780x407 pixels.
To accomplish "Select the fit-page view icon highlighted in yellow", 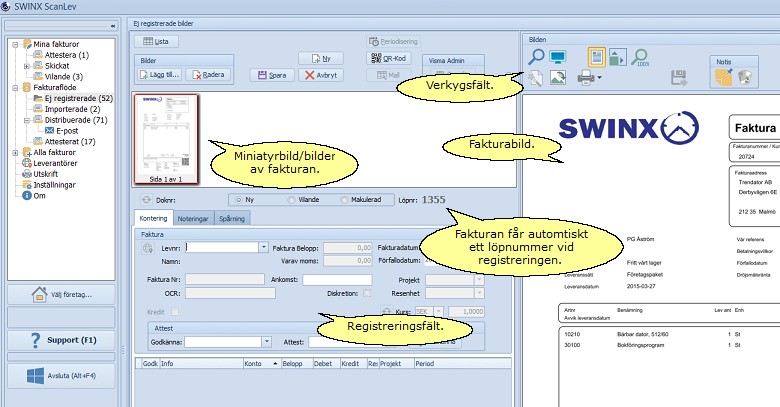I will click(x=596, y=57).
